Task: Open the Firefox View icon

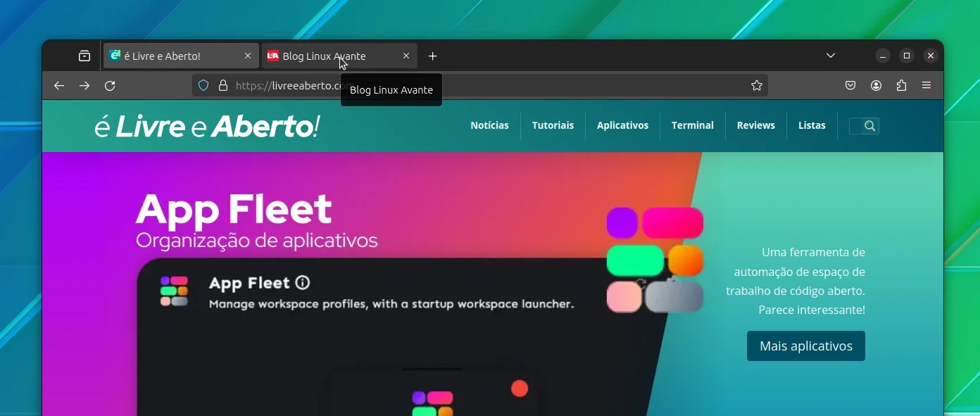Action: coord(84,56)
